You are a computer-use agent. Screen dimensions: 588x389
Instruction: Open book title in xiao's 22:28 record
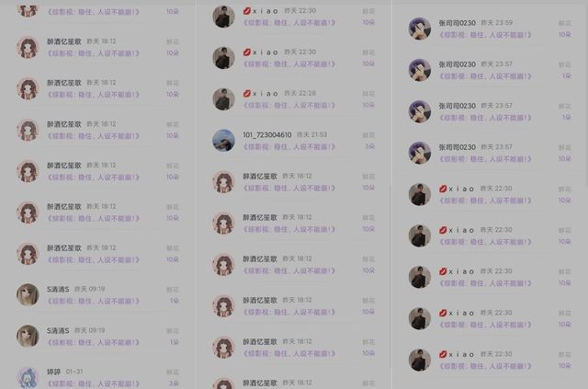(x=289, y=106)
